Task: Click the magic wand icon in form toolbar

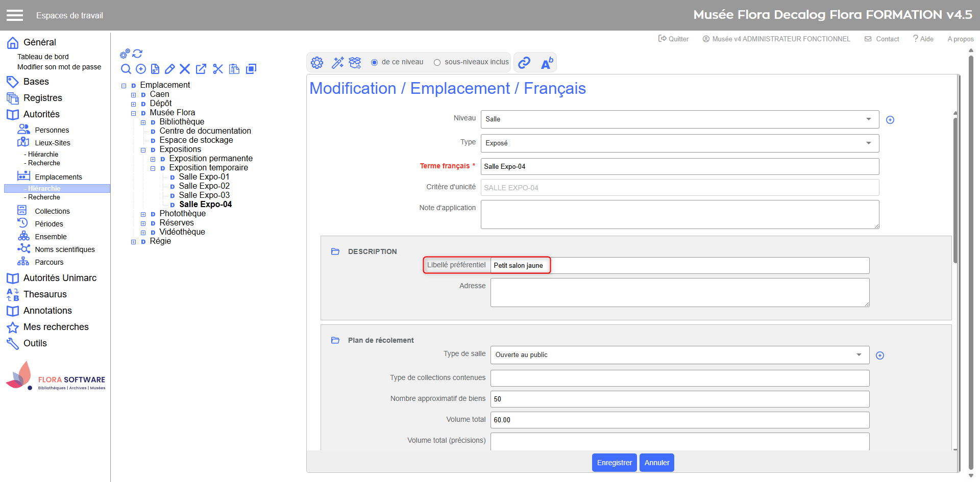Action: (x=337, y=63)
